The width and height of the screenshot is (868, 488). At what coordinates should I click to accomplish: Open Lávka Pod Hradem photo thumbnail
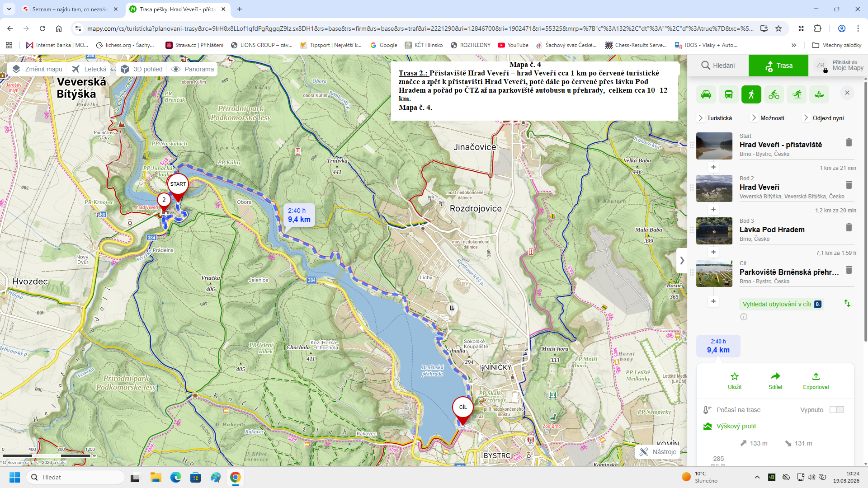coord(714,231)
